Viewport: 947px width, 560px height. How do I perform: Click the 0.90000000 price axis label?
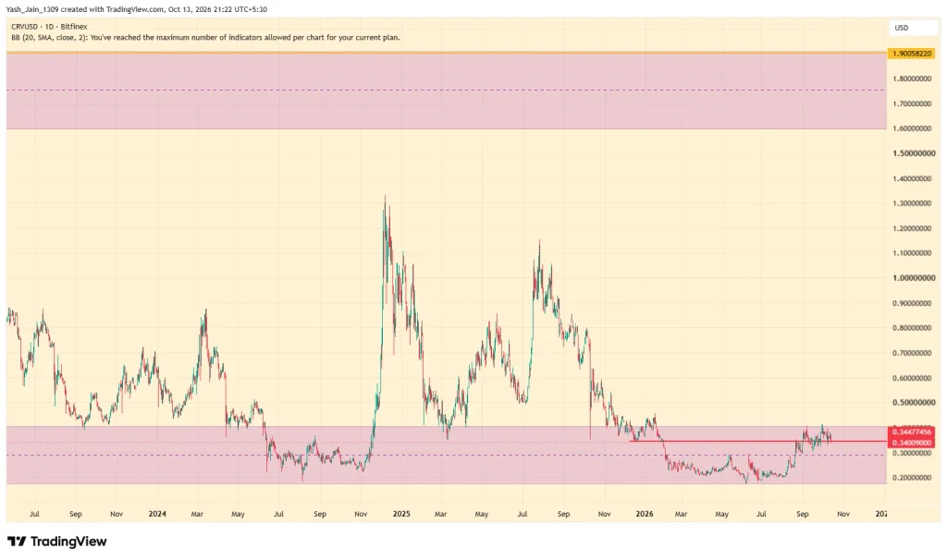(912, 303)
